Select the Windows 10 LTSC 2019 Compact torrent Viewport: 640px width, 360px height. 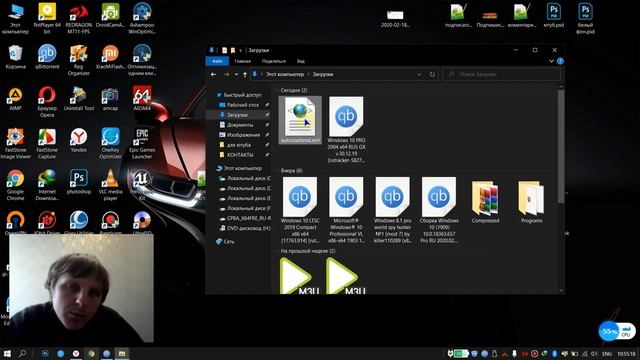tap(300, 210)
